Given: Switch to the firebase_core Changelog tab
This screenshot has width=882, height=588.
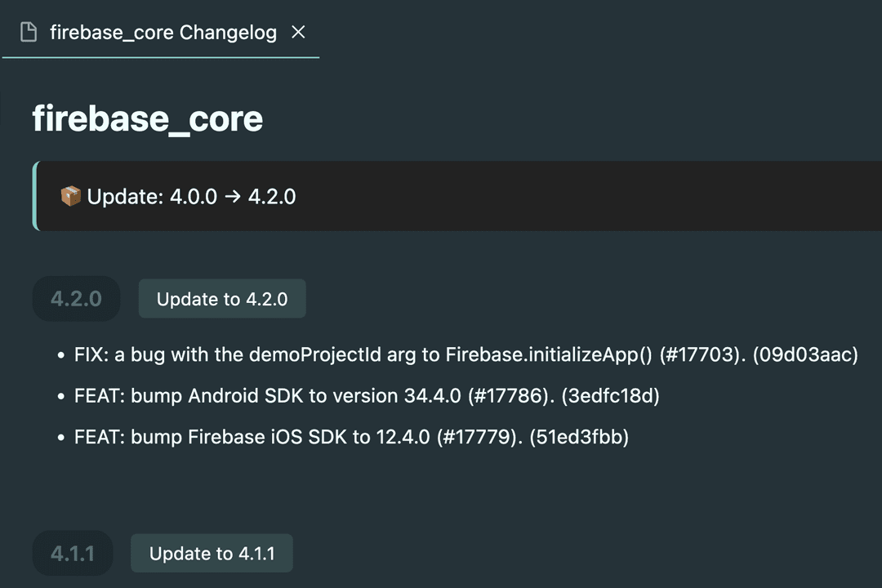Looking at the screenshot, I should tap(163, 33).
